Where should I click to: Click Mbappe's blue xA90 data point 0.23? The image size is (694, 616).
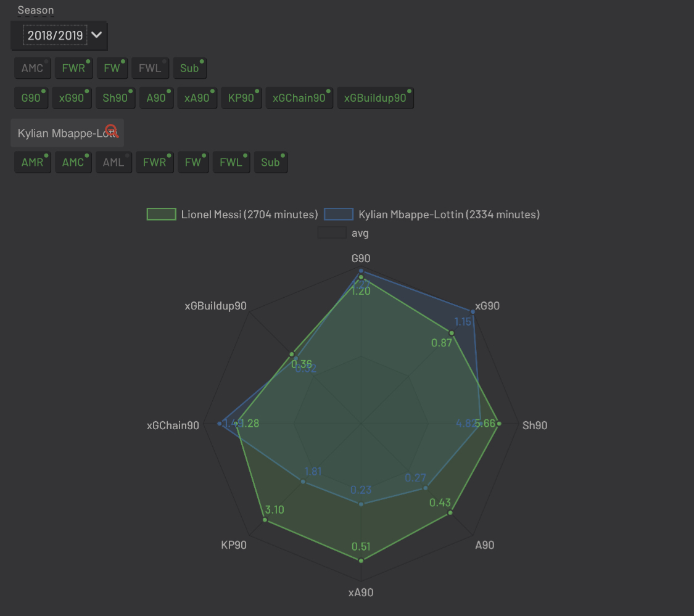point(361,504)
